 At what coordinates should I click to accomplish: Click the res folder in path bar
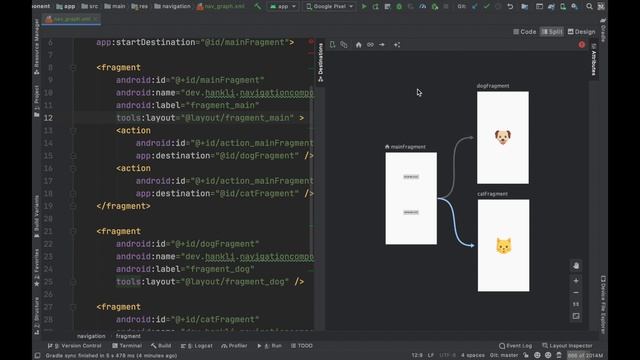pyautogui.click(x=140, y=6)
